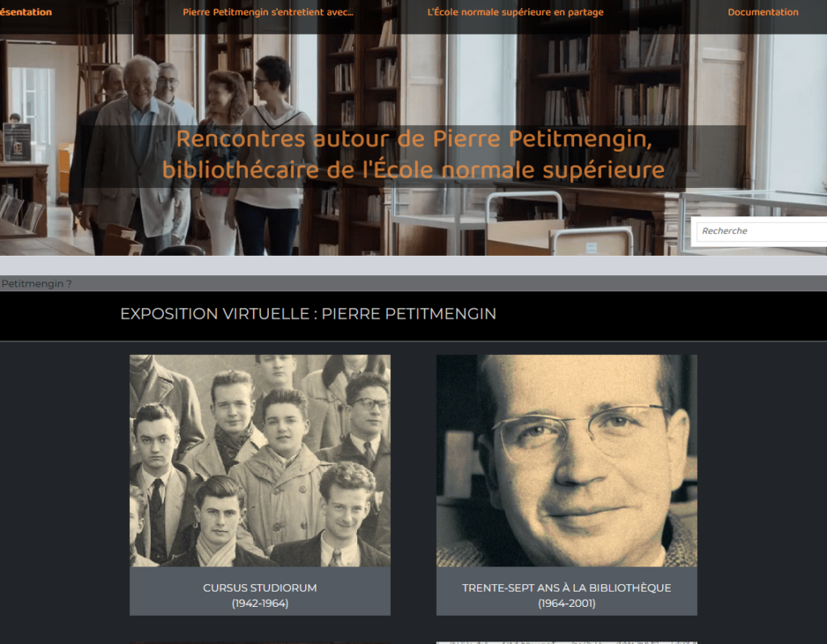Click the "bibliothécaire de l'École normale supérieure" subtitle line
Viewport: 827px width, 644px height.
click(x=413, y=170)
